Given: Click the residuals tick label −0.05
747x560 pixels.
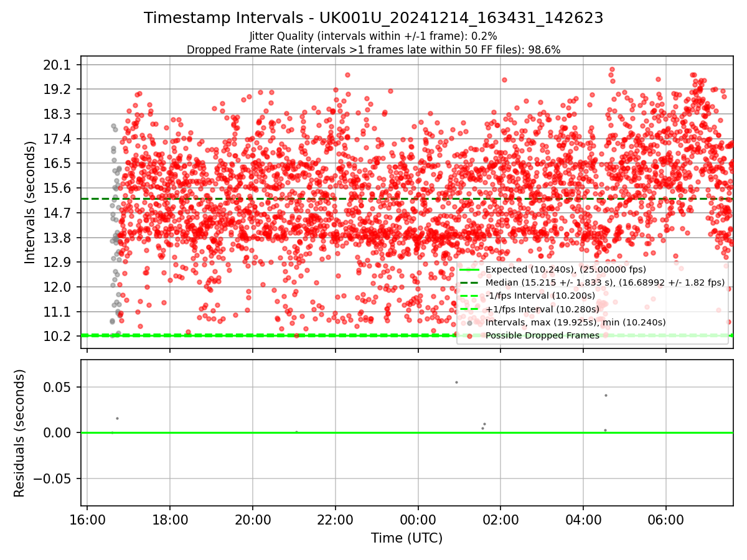Looking at the screenshot, I should [x=51, y=478].
